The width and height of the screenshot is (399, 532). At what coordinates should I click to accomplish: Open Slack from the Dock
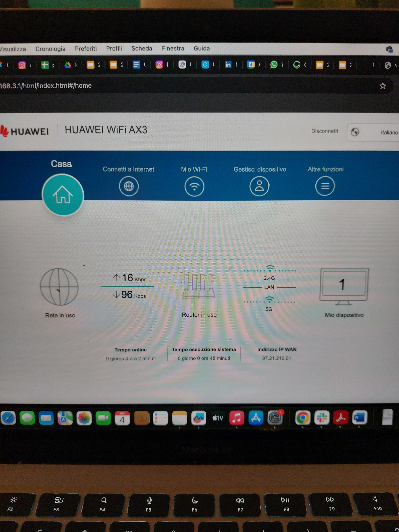click(322, 418)
